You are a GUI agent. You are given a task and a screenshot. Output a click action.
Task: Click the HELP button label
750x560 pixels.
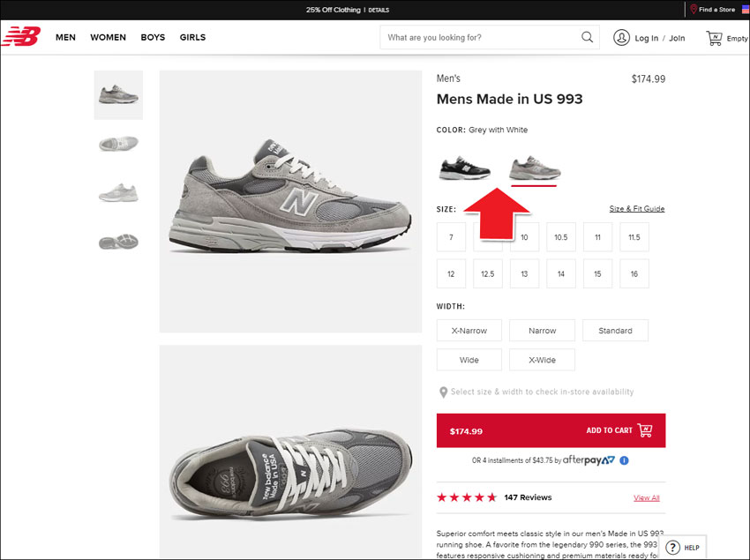pyautogui.click(x=692, y=548)
